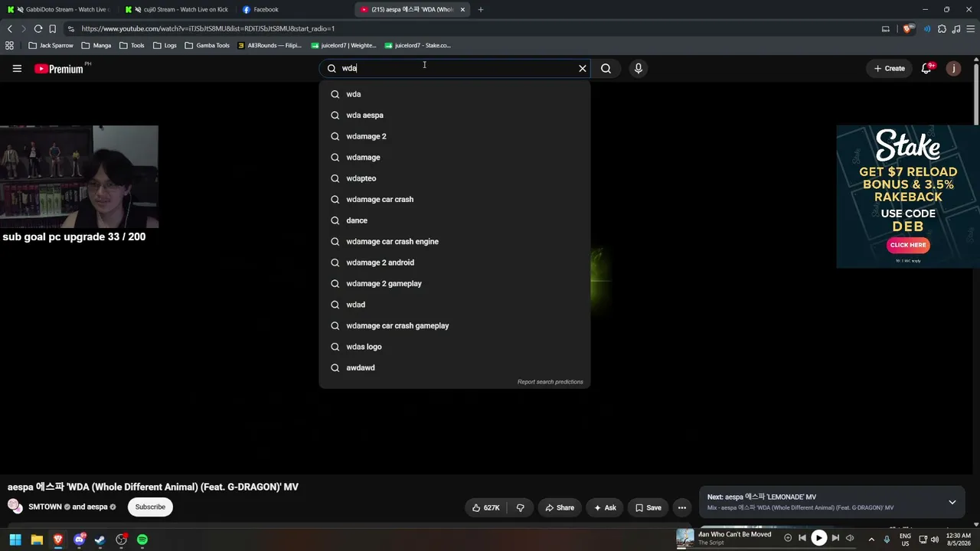Go to YouTube Premium home logo

(x=59, y=69)
